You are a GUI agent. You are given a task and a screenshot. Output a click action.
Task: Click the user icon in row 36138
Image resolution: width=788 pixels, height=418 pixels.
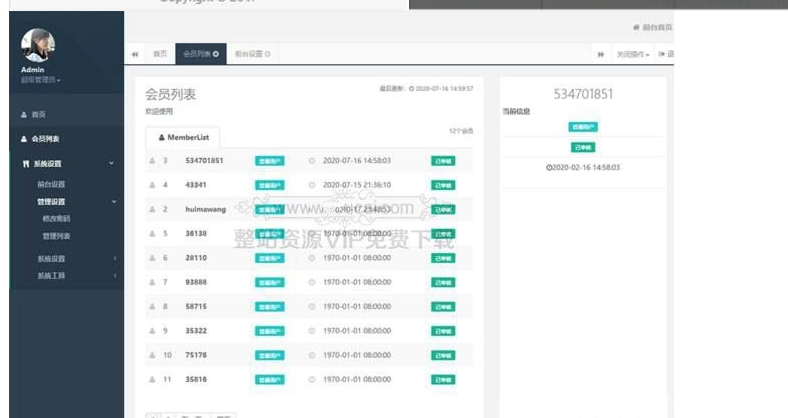pyautogui.click(x=152, y=234)
